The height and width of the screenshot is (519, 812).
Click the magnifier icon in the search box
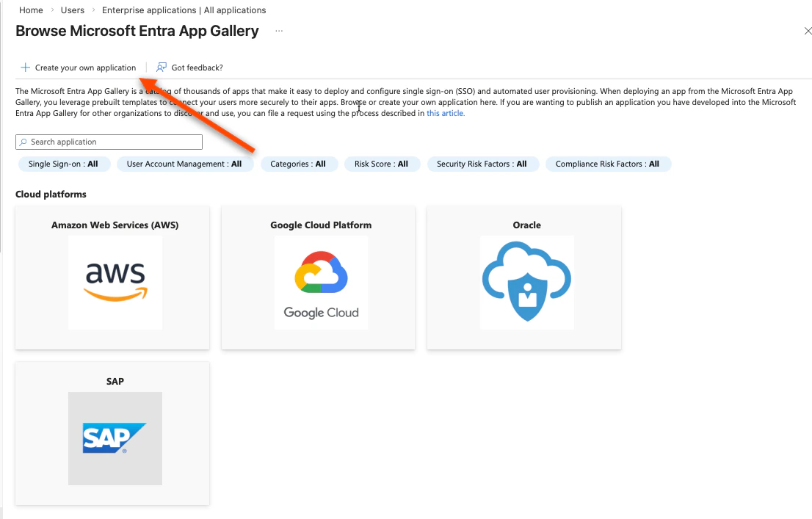pyautogui.click(x=23, y=142)
